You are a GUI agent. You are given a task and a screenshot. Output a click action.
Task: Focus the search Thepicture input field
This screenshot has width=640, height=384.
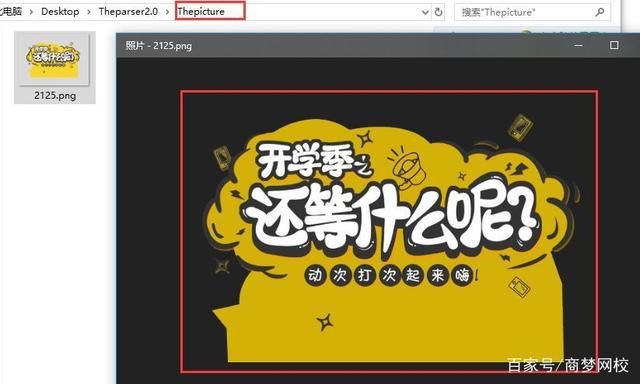(532, 12)
